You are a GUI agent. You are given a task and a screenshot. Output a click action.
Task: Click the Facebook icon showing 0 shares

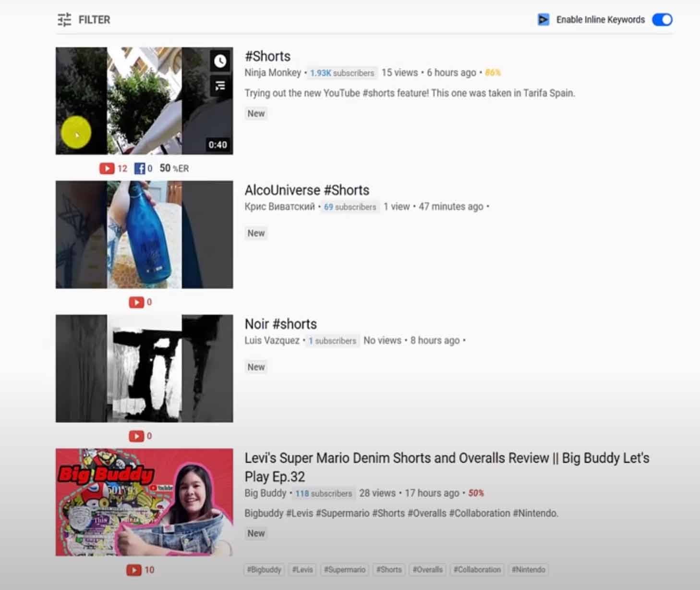pyautogui.click(x=140, y=169)
